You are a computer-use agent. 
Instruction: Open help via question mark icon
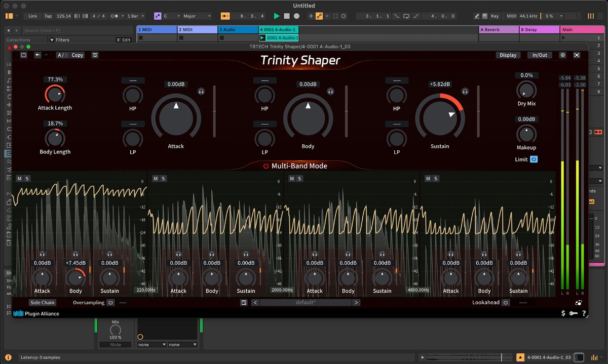point(584,313)
